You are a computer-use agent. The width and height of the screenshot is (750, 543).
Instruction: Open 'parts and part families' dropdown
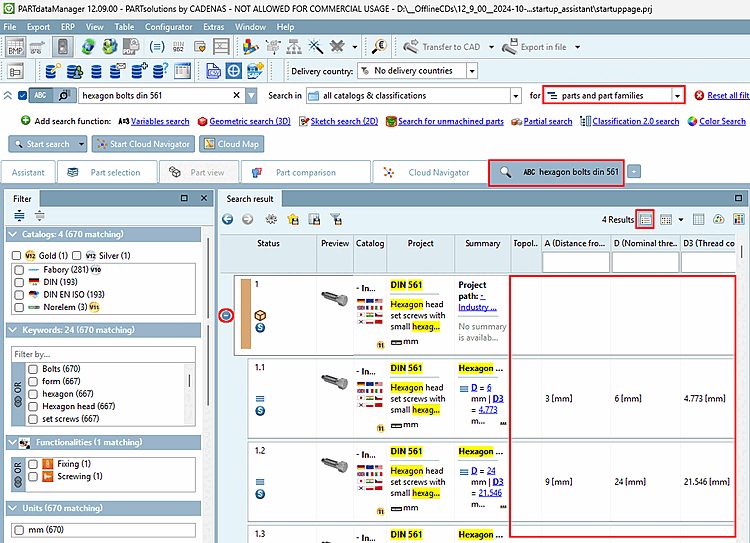(677, 96)
